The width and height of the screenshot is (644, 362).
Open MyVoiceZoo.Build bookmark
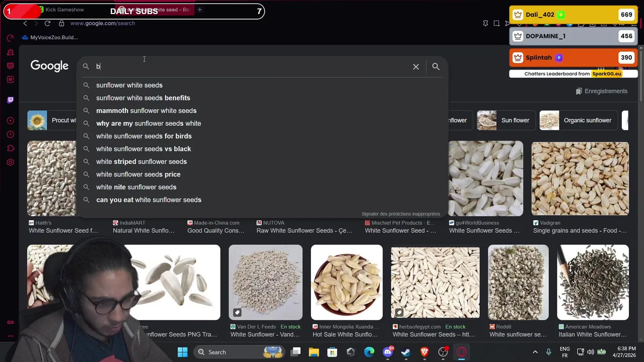tap(50, 37)
